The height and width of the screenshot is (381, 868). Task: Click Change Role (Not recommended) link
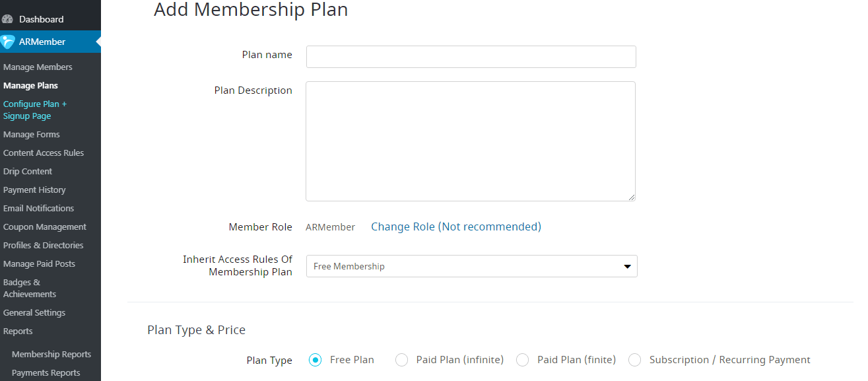[456, 226]
